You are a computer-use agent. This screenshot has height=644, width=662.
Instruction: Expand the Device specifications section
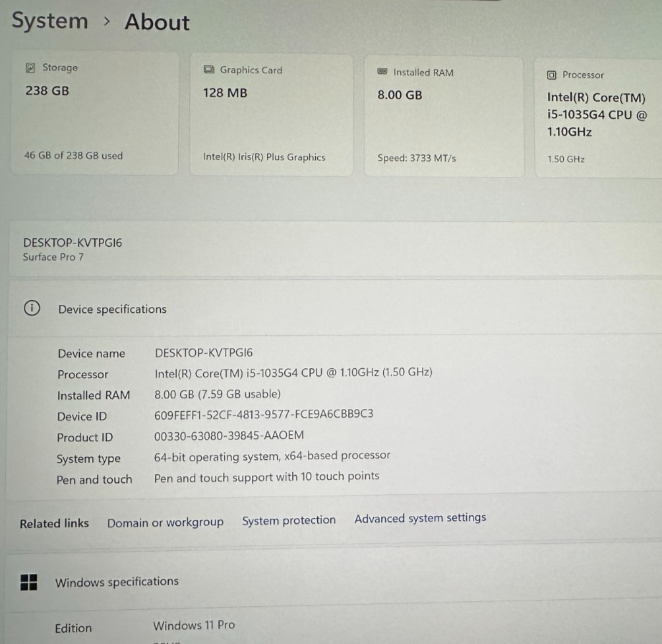tap(335, 308)
